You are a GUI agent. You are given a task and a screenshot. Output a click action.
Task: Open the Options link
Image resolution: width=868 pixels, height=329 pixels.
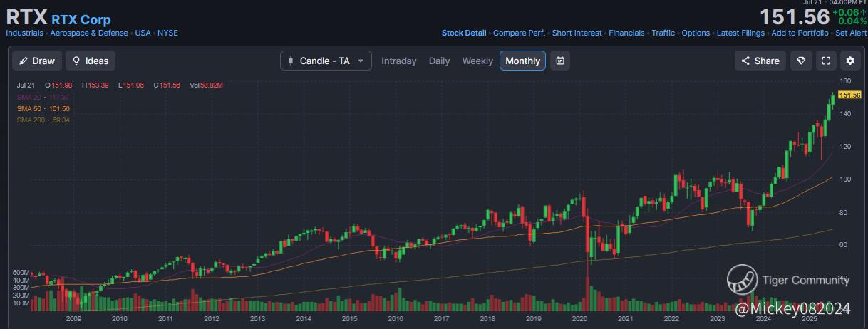696,33
